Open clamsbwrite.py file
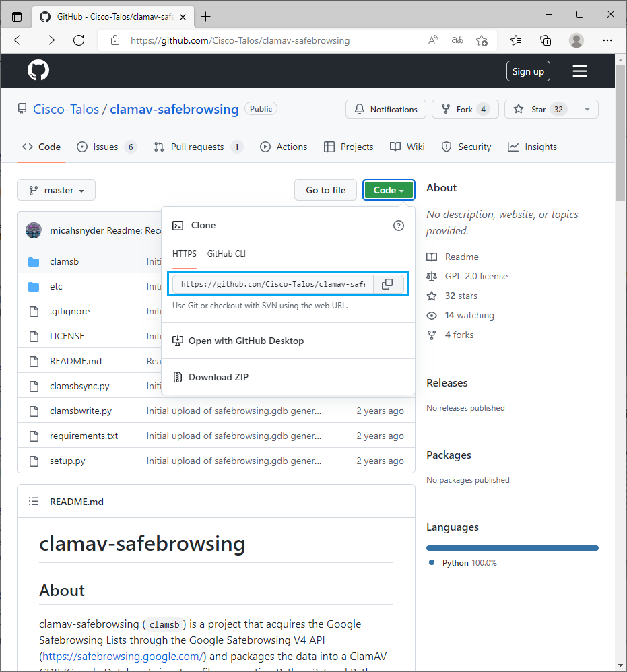 pyautogui.click(x=81, y=411)
